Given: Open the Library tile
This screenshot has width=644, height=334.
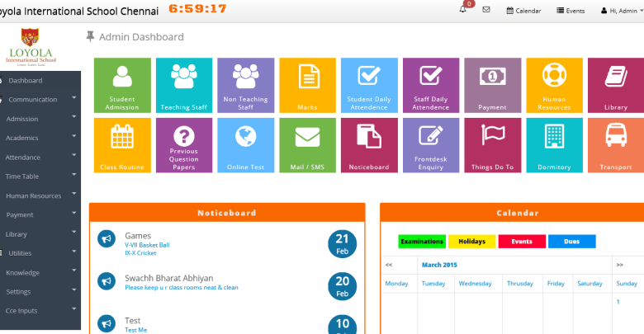Looking at the screenshot, I should point(615,86).
